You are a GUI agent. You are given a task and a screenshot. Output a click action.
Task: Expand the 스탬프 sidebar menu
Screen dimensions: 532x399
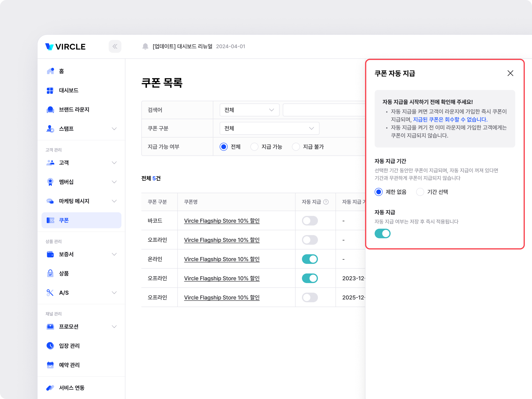[114, 129]
